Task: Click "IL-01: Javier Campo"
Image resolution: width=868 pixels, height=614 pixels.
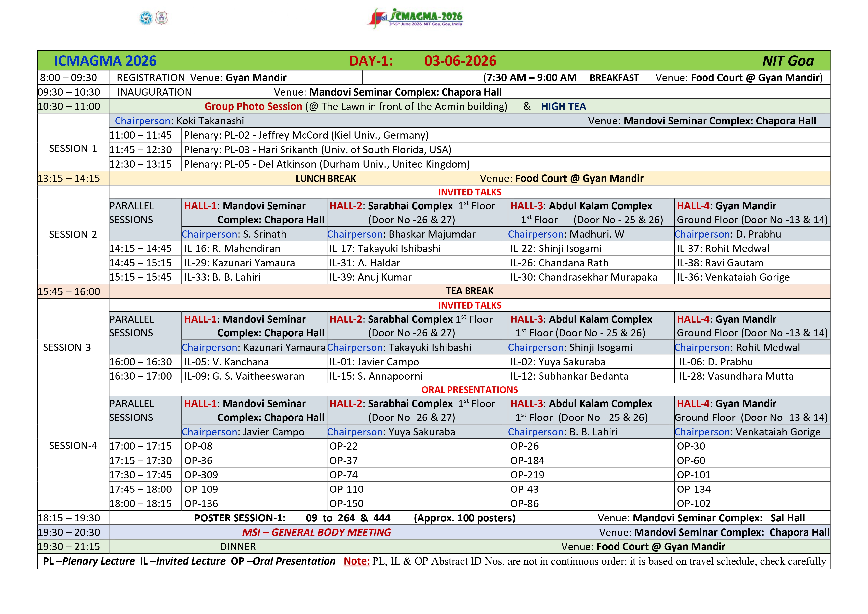Action: tap(374, 362)
